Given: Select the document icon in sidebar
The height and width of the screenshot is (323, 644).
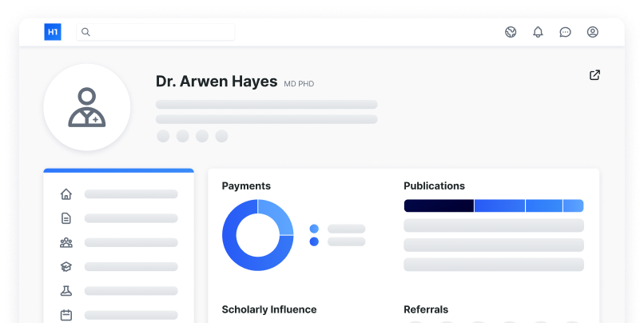Looking at the screenshot, I should (x=66, y=218).
